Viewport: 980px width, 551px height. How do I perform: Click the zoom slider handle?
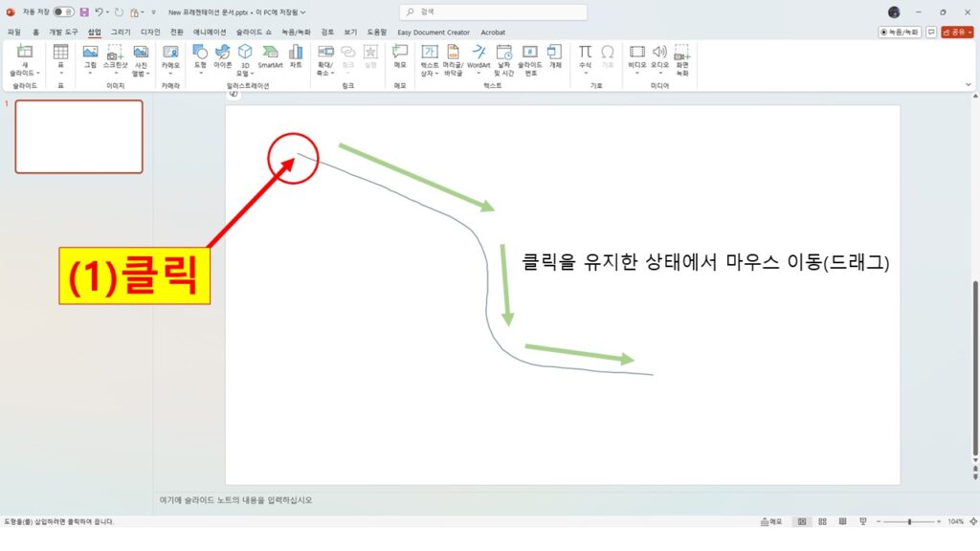909,521
